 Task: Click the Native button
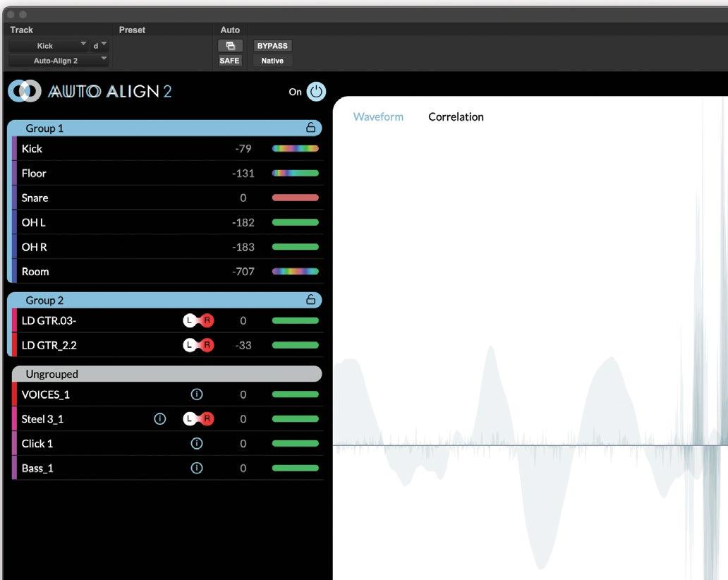point(272,61)
